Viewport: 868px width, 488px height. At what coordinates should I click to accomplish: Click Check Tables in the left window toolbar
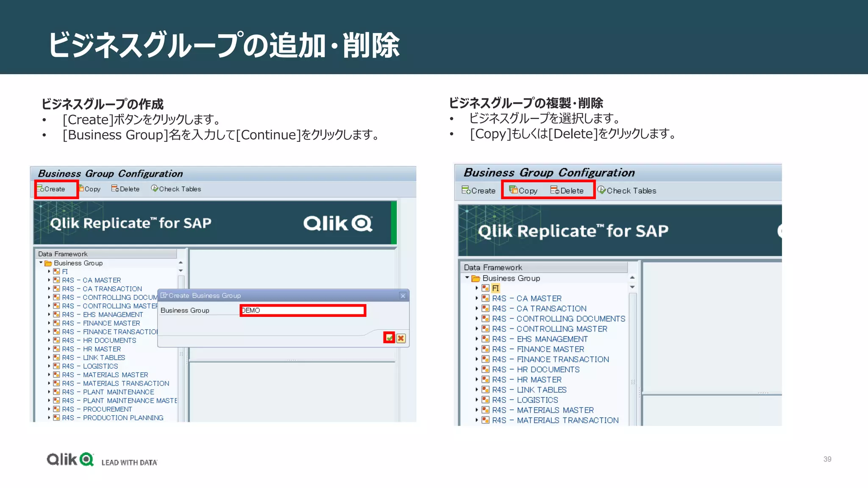pyautogui.click(x=176, y=189)
